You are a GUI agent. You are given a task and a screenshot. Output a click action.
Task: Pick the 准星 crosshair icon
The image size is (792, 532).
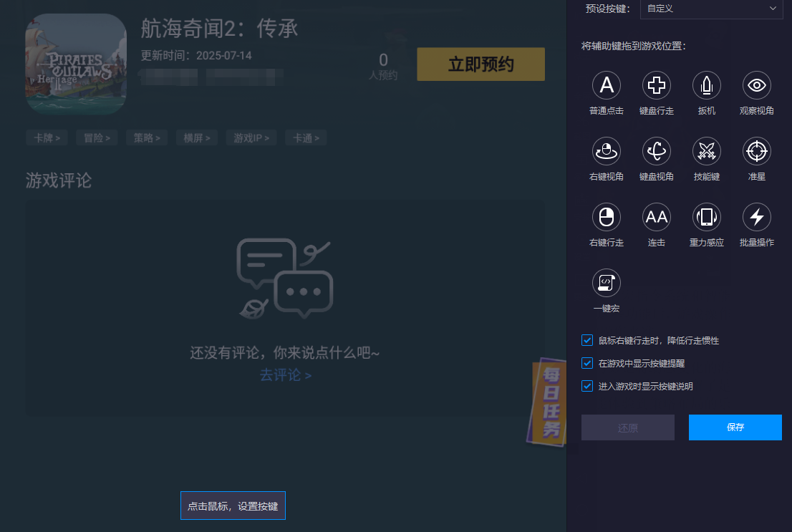(756, 150)
